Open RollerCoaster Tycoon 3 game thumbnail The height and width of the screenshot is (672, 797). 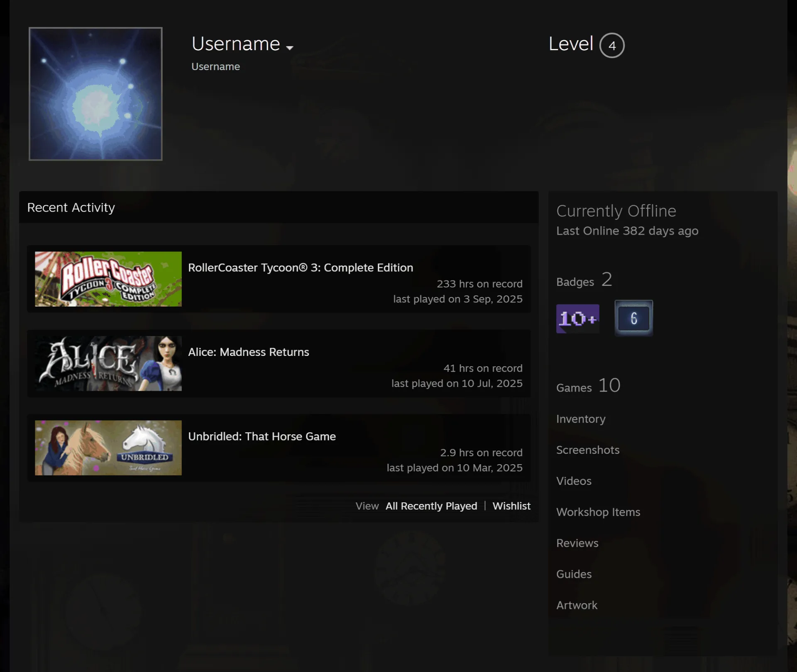(108, 279)
